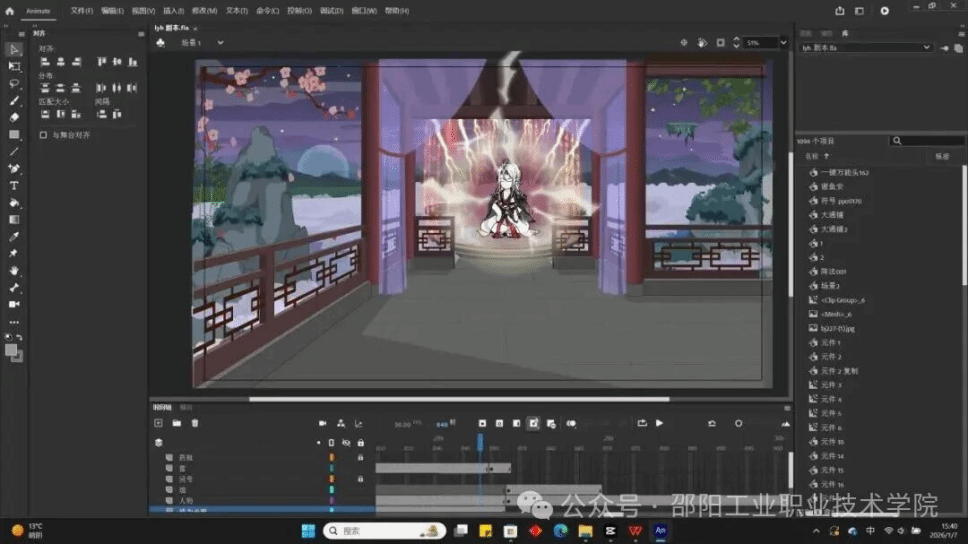Click the Test Movie play icon at top right

(884, 11)
